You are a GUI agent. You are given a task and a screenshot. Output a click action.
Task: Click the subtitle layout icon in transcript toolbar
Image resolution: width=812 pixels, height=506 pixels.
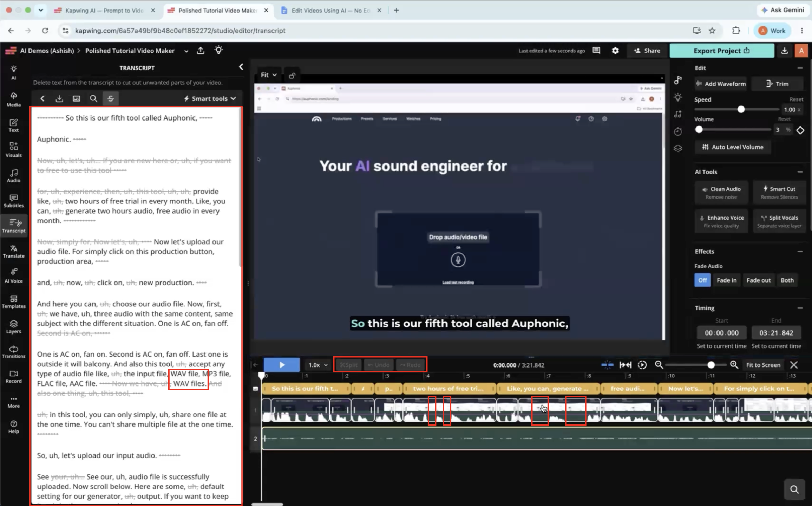[x=76, y=98]
